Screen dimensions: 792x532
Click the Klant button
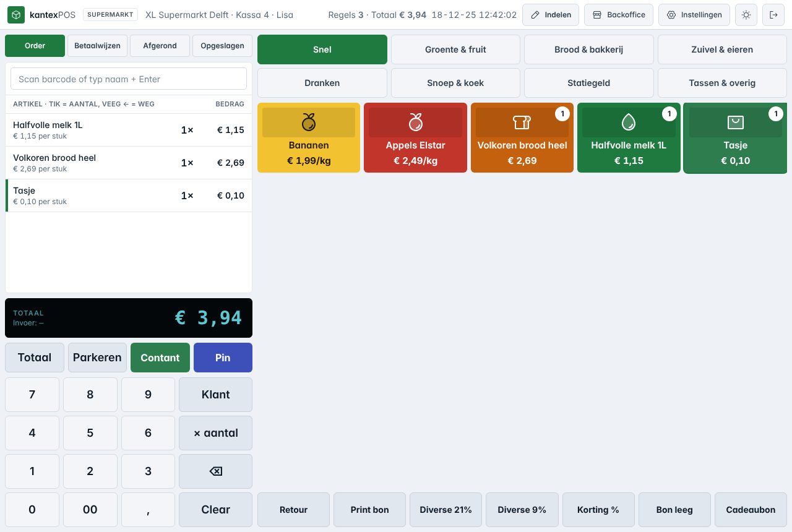tap(215, 395)
